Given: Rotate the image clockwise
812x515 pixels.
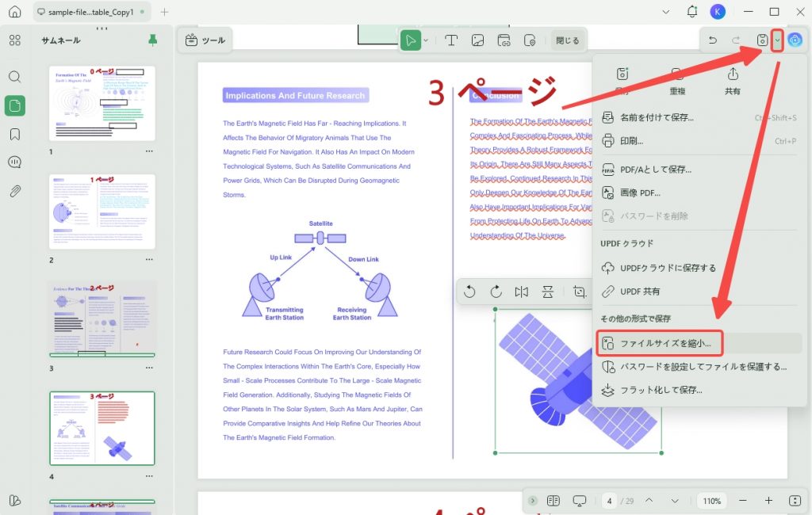Looking at the screenshot, I should pyautogui.click(x=496, y=292).
